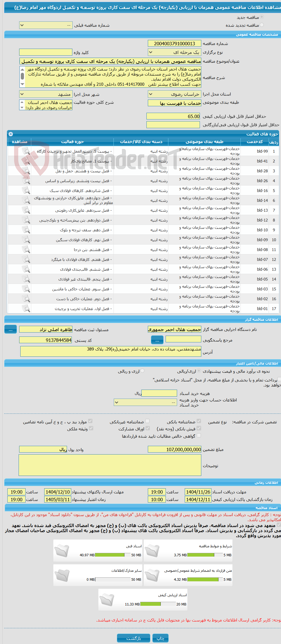Open the view icon for row bld-28
This screenshot has width=281, height=644.
point(26,171)
